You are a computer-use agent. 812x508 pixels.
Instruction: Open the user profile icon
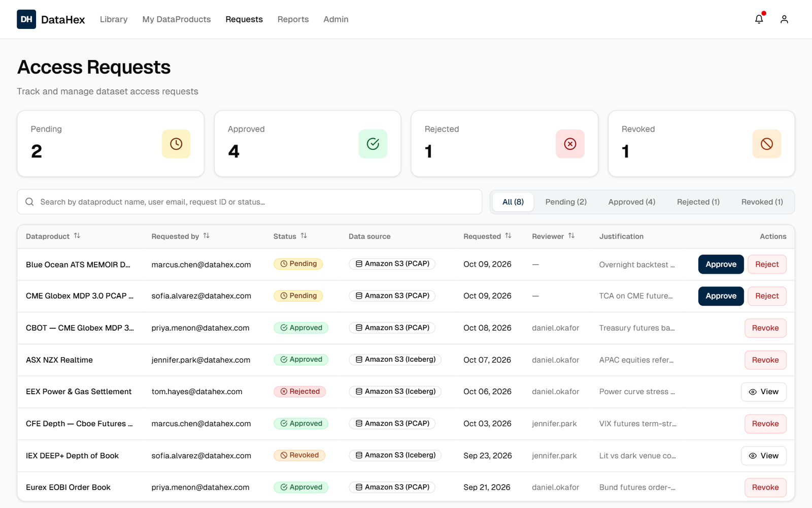[x=784, y=19]
